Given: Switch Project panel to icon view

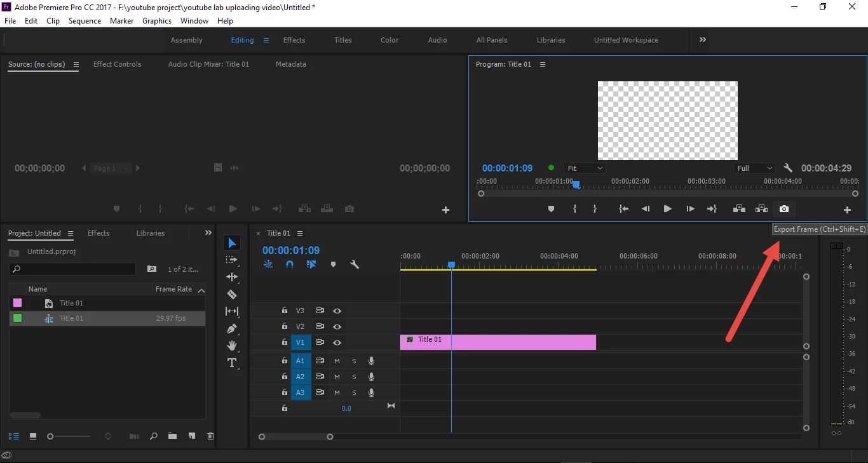Looking at the screenshot, I should pyautogui.click(x=33, y=436).
